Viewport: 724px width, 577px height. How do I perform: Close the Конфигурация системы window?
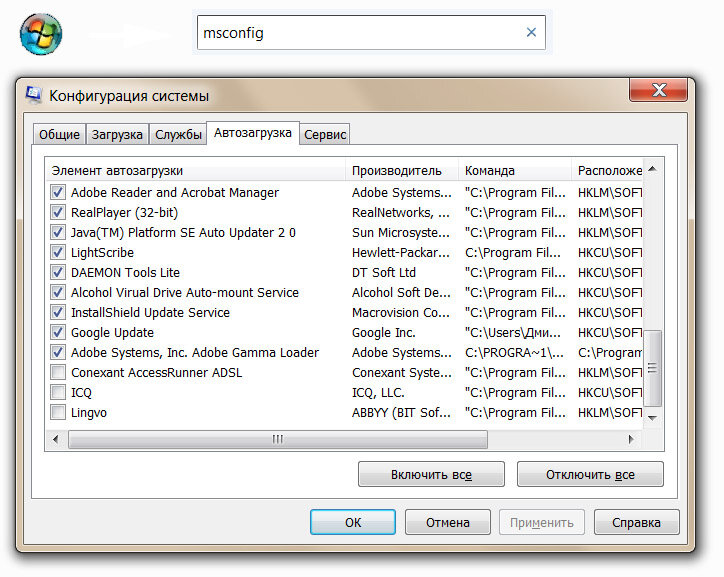pyautogui.click(x=658, y=90)
